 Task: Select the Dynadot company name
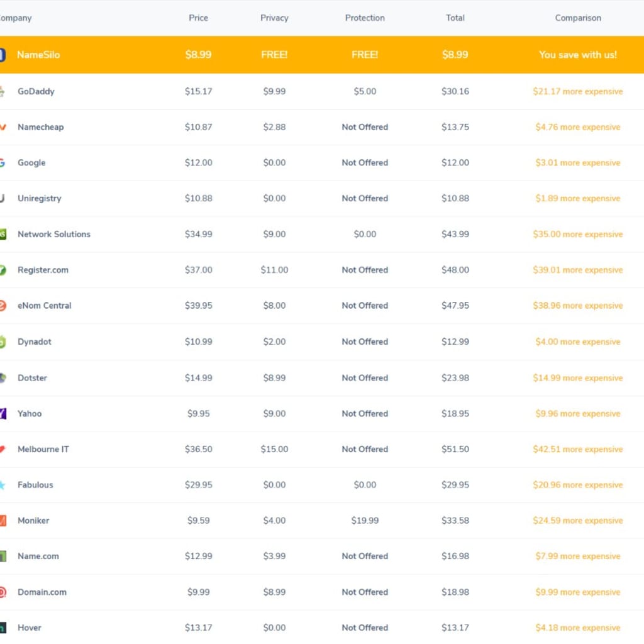[35, 341]
